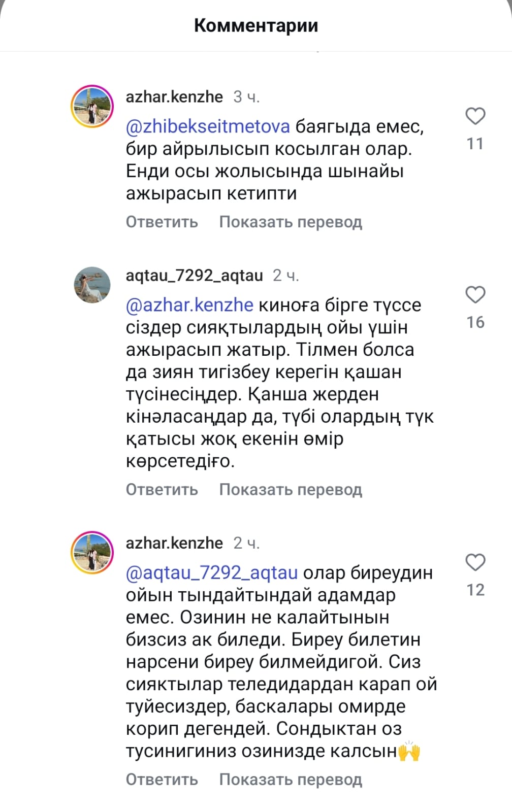
Task: Reply to azhar.kenzhe's last comment
Action: [162, 780]
